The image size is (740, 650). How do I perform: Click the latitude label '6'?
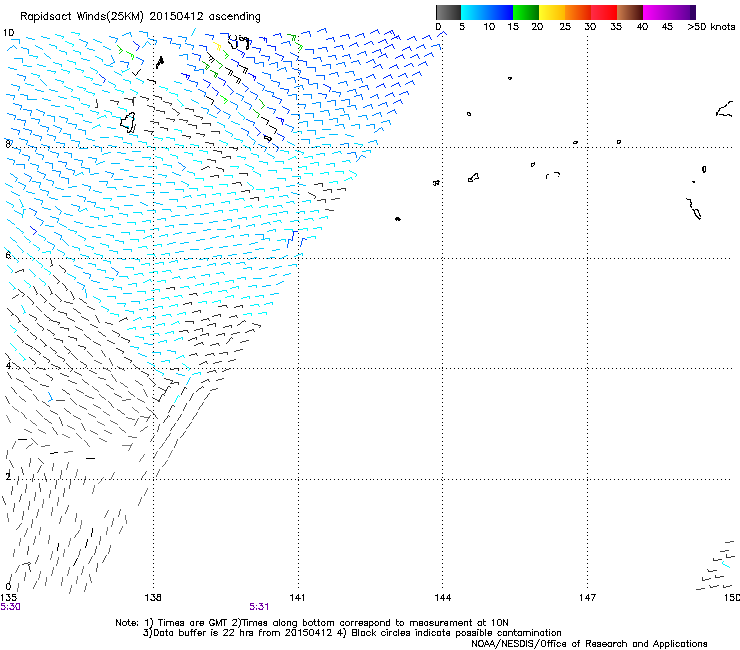[8, 255]
